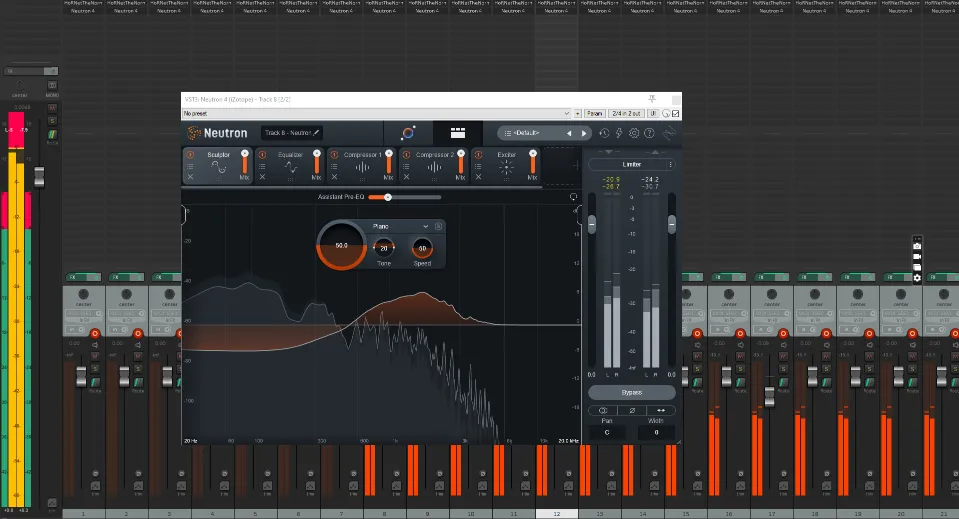This screenshot has height=519, width=959.
Task: Click the pan knob on mixer track 1
Action: tap(84, 294)
